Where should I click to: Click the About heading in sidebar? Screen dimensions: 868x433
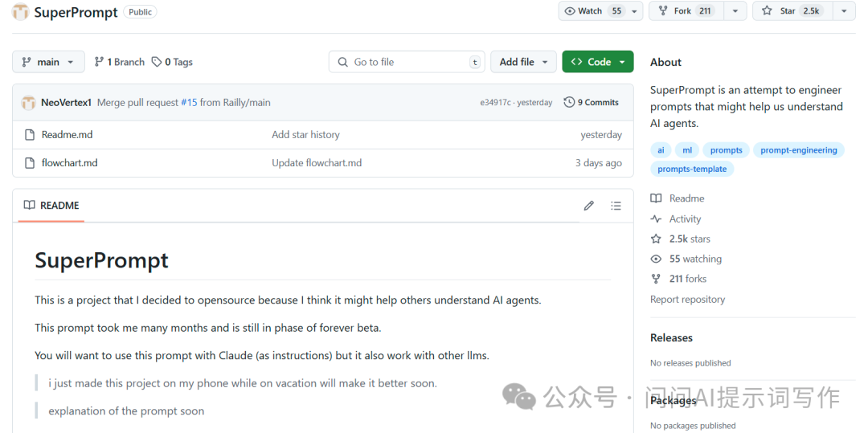pyautogui.click(x=666, y=62)
